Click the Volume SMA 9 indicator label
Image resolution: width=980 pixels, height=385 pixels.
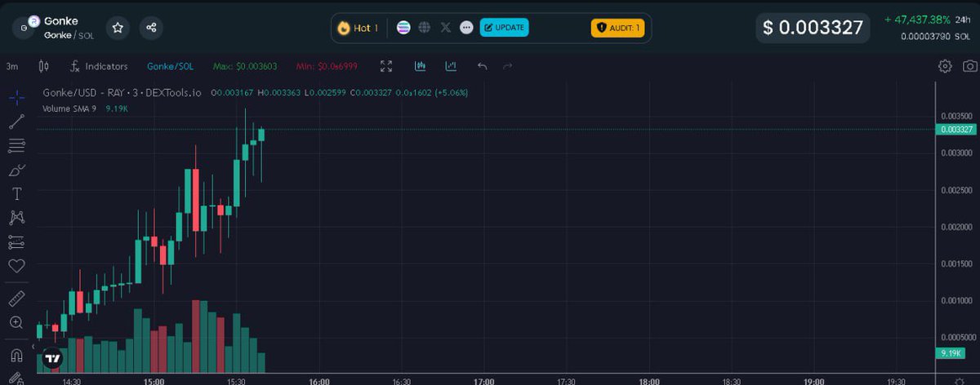pos(69,107)
